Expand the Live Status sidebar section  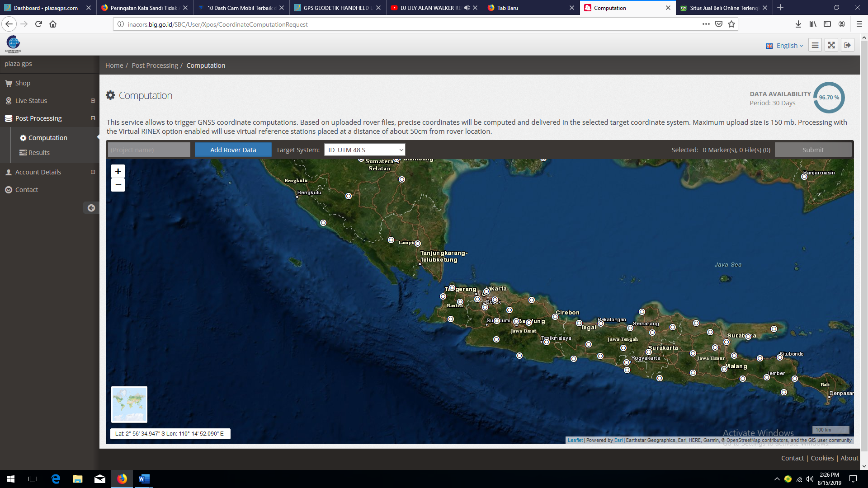(93, 101)
